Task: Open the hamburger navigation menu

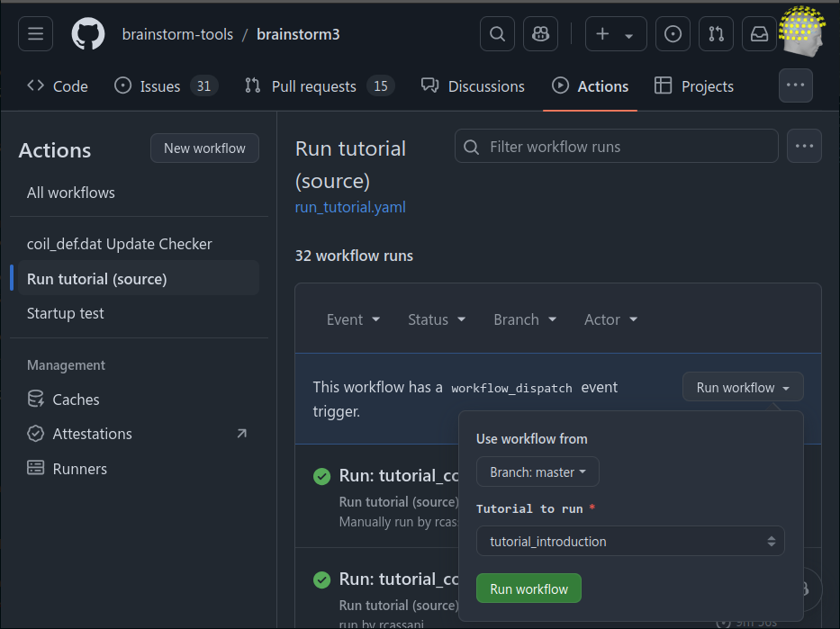Action: tap(36, 34)
